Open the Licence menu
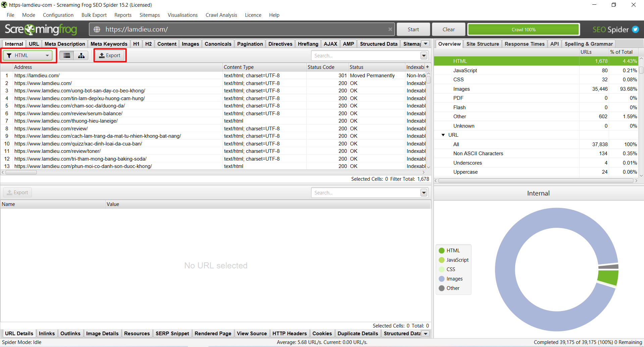This screenshot has height=347, width=644. click(x=253, y=15)
